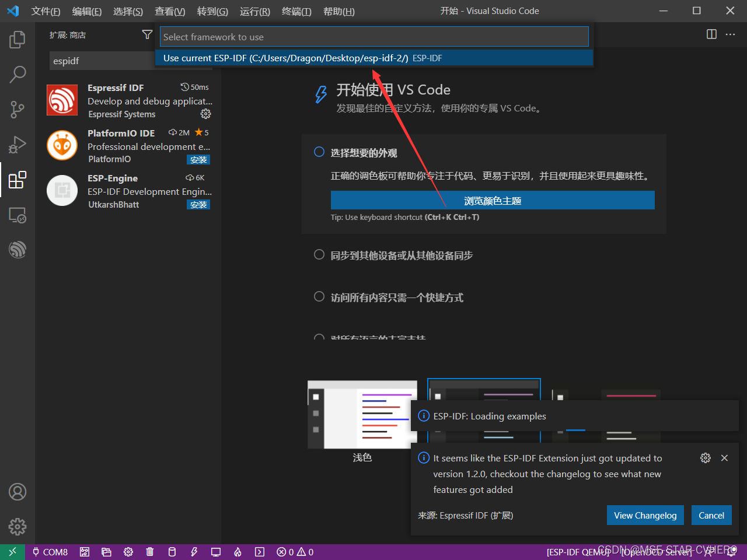The width and height of the screenshot is (747, 560).
Task: Click View Changelog button
Action: coord(645,515)
